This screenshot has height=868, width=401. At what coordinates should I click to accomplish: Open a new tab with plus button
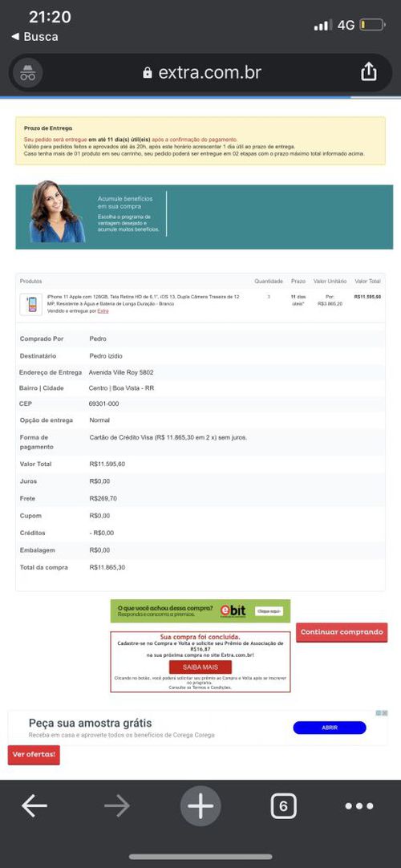click(x=200, y=806)
